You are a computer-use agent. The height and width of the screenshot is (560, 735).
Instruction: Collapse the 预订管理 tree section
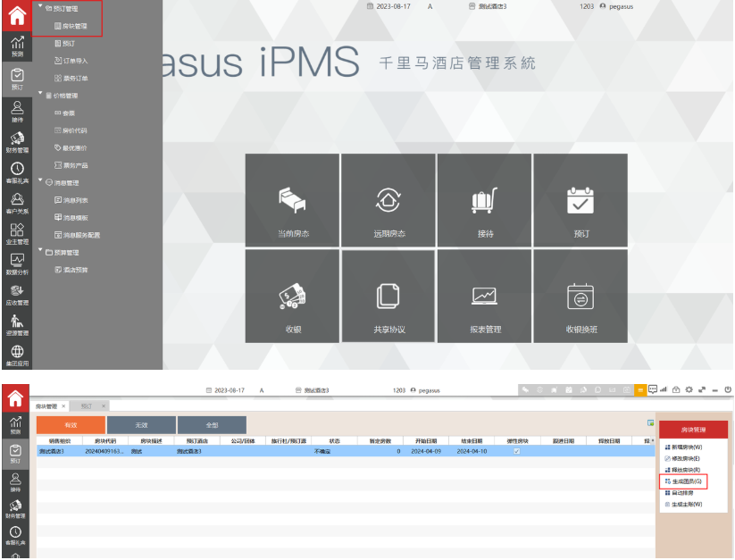pos(40,7)
